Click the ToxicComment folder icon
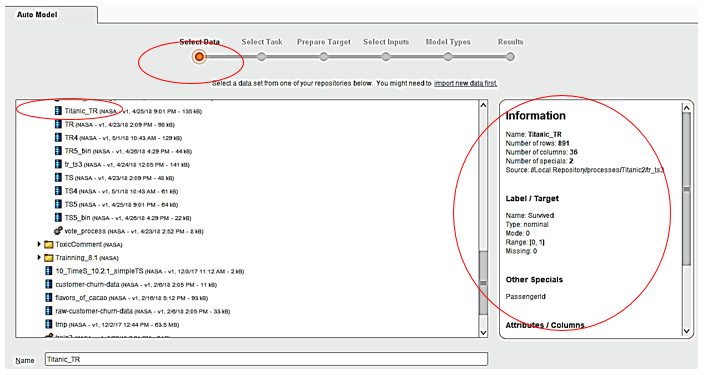Image resolution: width=710 pixels, height=375 pixels. [x=49, y=245]
